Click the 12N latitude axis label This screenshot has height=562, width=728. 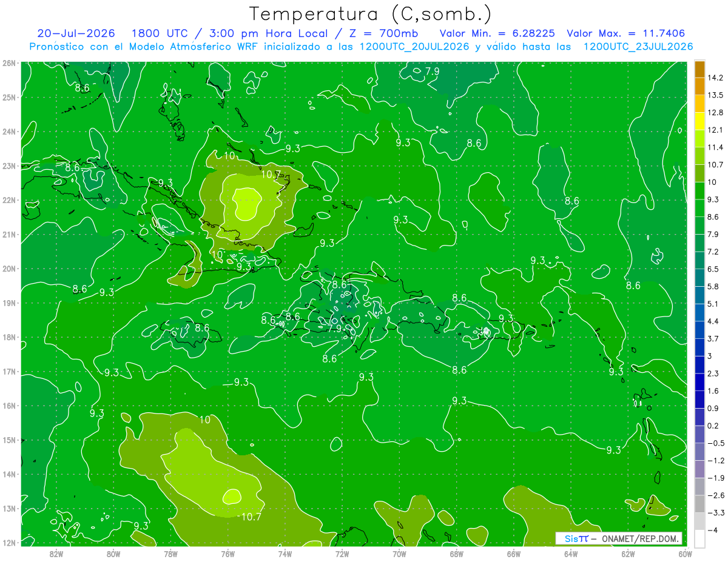(8, 543)
